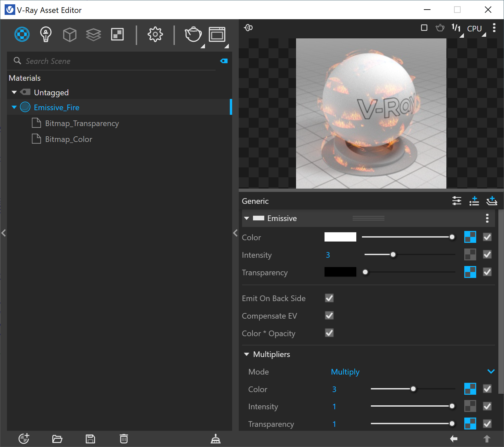Viewport: 504px width, 447px height.
Task: Show the Frame Buffer window icon
Action: [217, 34]
